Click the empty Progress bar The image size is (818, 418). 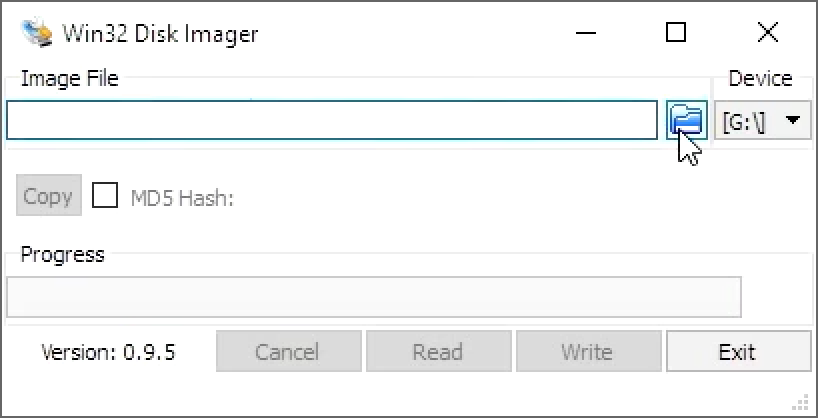coord(374,297)
